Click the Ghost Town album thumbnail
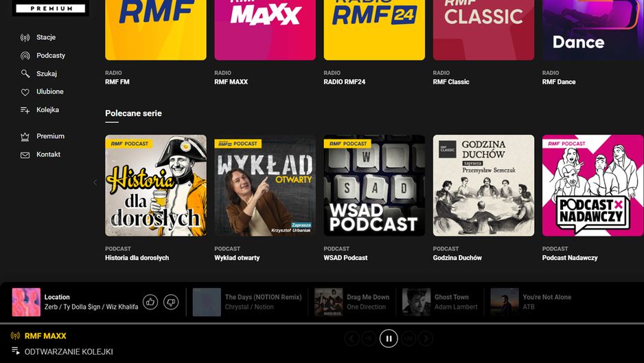Screen dimensions: 644x363 [x=416, y=302]
